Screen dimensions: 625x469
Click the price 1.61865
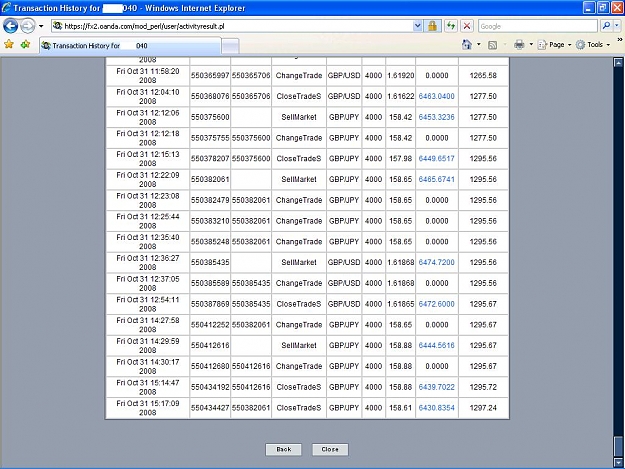tap(401, 304)
